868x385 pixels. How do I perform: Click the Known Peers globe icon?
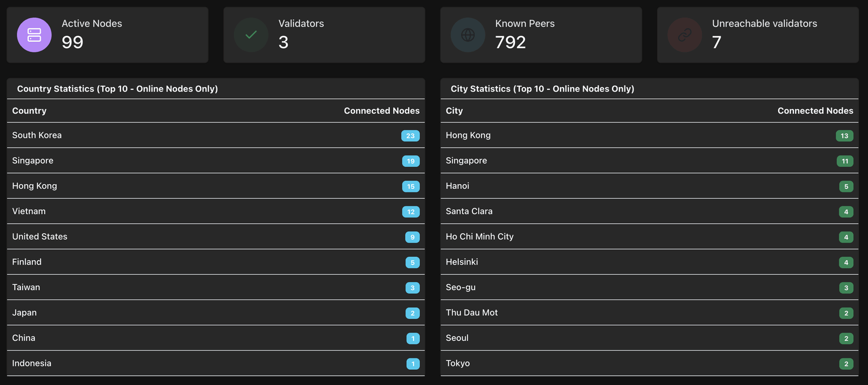(x=468, y=35)
